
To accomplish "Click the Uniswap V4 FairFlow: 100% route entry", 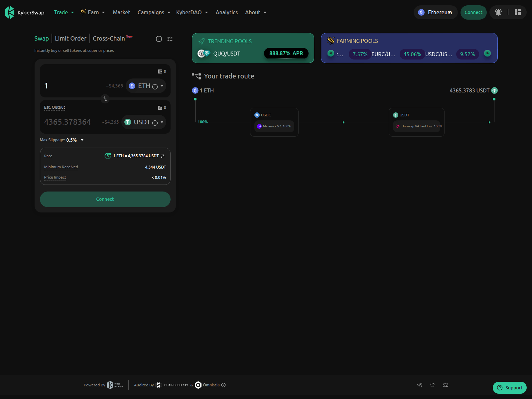I will point(417,126).
